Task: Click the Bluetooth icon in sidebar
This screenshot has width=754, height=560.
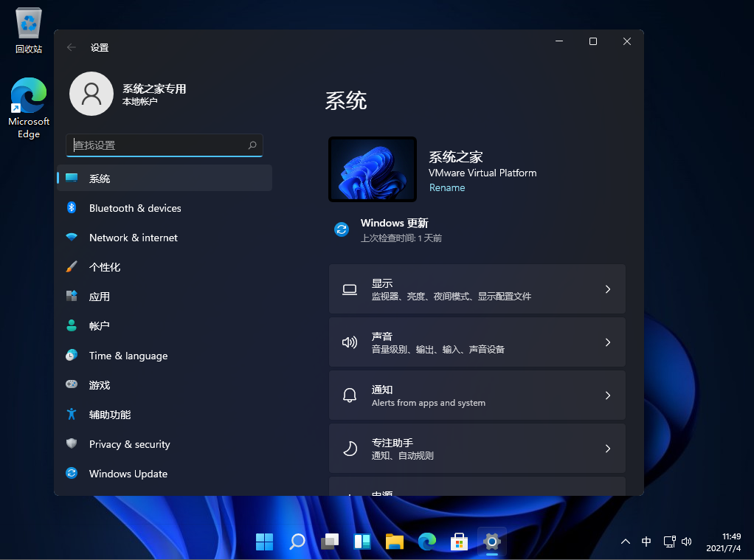Action: point(72,208)
